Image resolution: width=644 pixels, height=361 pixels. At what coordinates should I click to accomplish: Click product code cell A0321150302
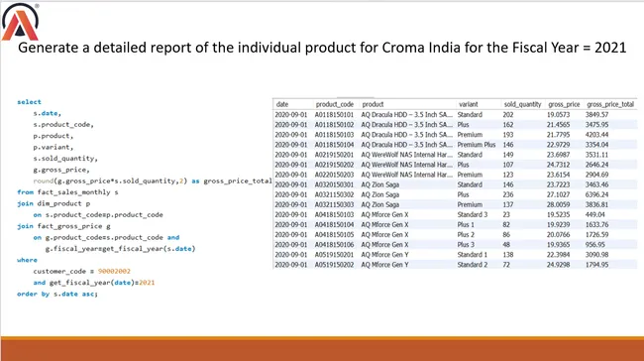pos(334,194)
